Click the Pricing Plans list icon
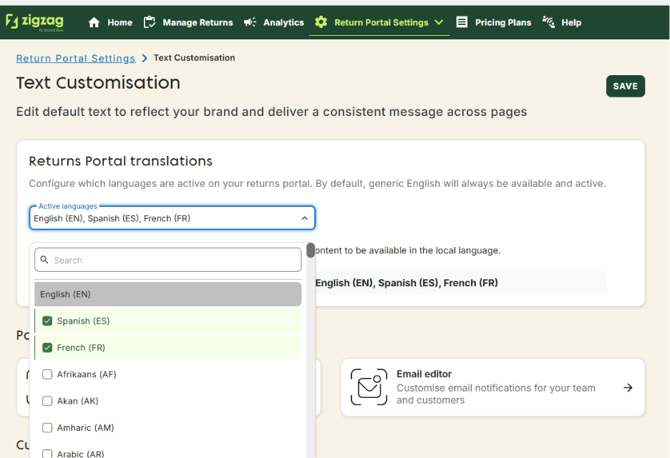This screenshot has height=458, width=670. [x=462, y=22]
